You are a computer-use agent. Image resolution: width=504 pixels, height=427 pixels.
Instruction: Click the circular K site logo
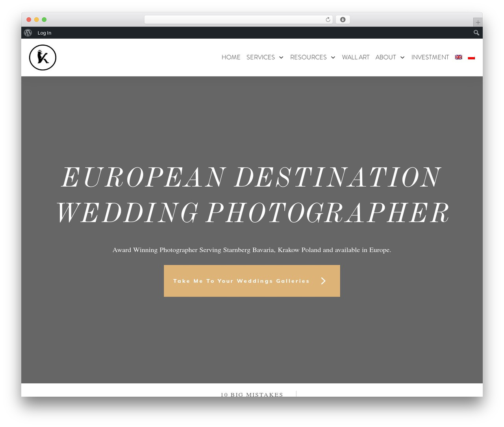click(43, 58)
